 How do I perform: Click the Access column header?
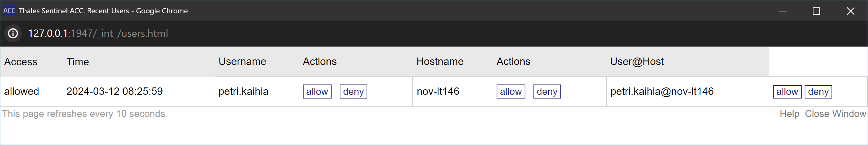(21, 62)
